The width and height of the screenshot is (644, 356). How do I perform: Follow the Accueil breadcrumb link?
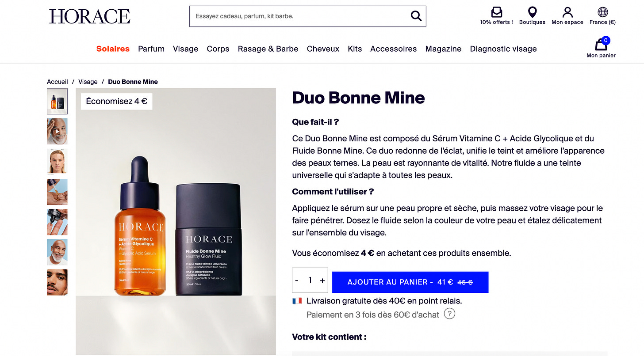tap(57, 82)
